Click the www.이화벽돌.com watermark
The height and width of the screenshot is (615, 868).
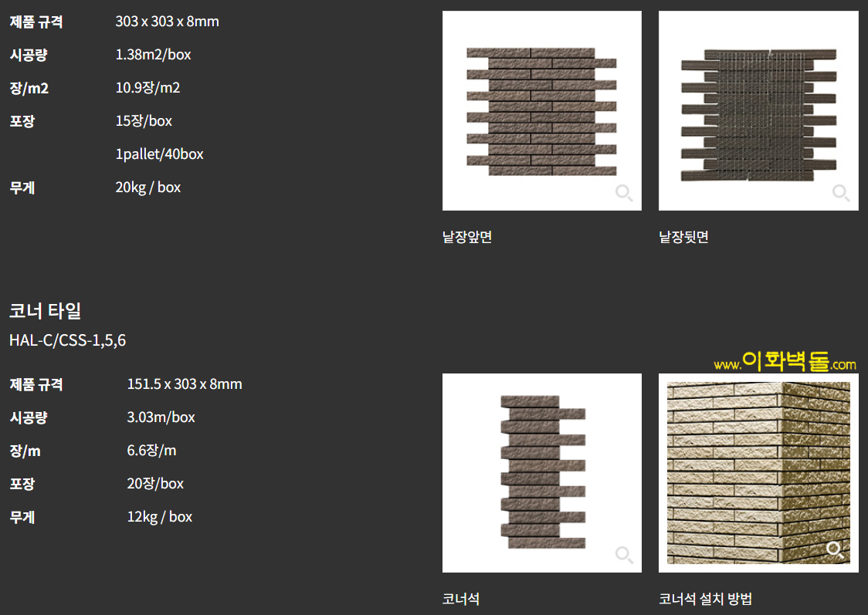point(785,362)
